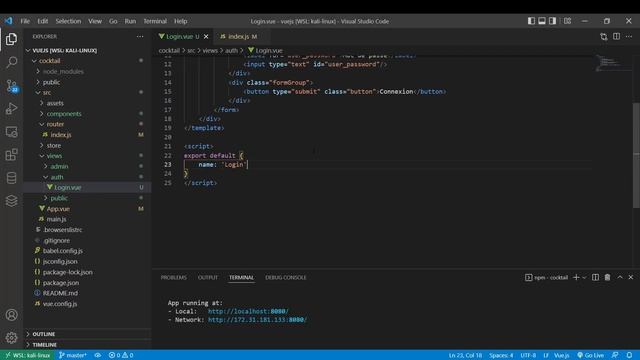
Task: Open package.json in the explorer
Action: tap(61, 282)
